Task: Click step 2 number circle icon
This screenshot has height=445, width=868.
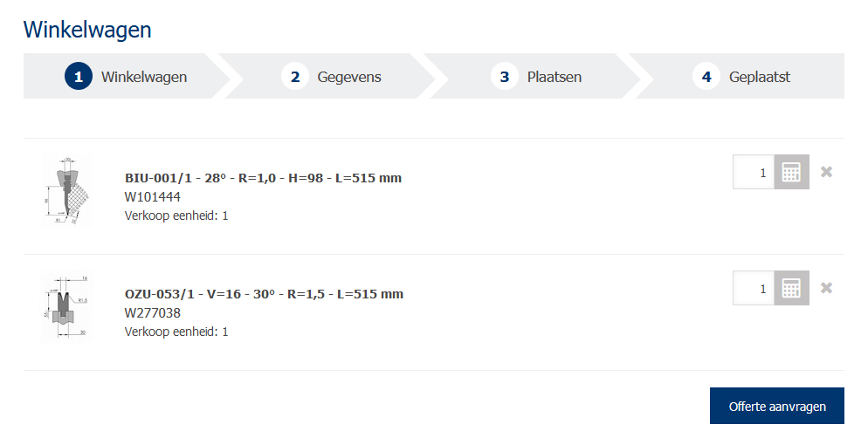Action: click(x=295, y=77)
